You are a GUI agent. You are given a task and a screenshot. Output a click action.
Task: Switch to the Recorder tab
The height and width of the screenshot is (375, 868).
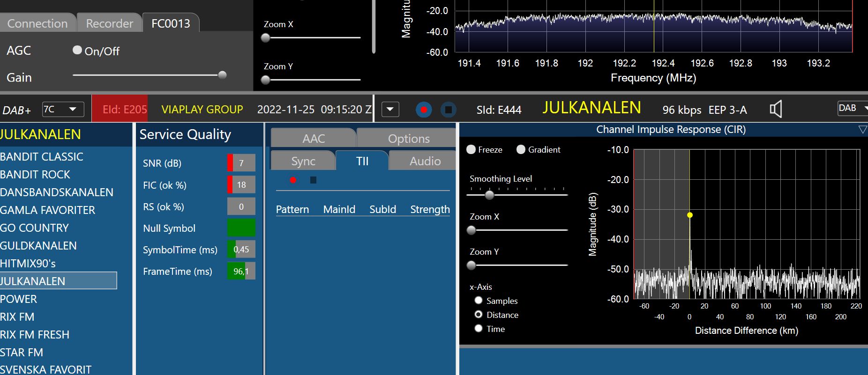pos(109,23)
